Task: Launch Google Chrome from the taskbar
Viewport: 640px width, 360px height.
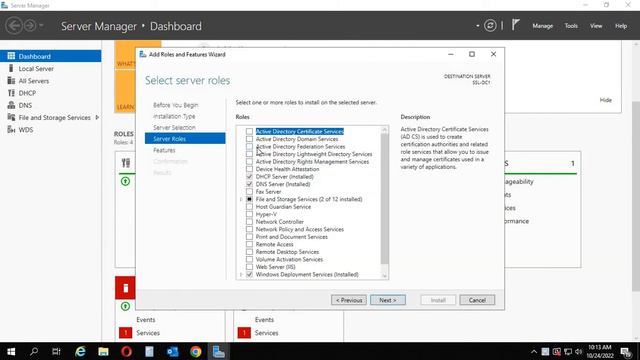Action: pyautogui.click(x=196, y=351)
